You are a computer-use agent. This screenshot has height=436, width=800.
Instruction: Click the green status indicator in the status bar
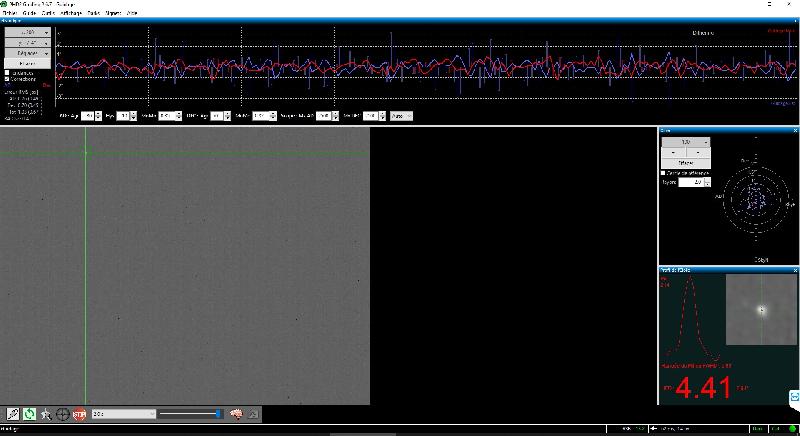[792, 429]
